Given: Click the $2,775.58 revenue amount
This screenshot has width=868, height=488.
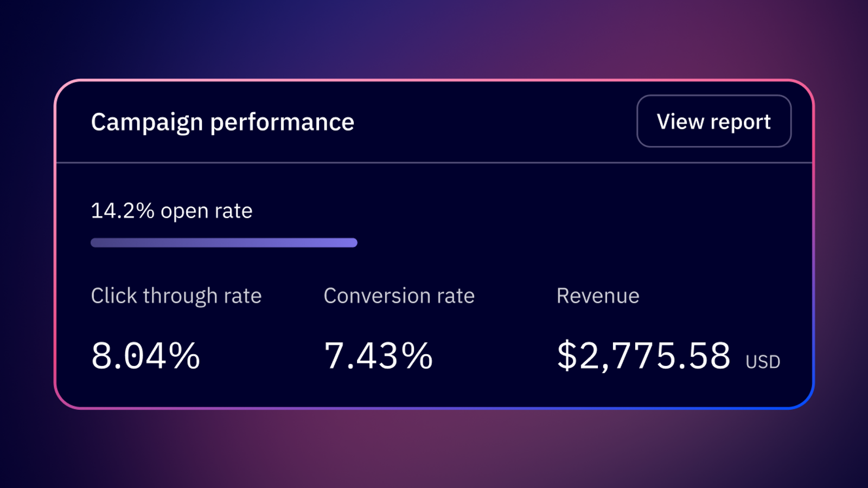Looking at the screenshot, I should [644, 356].
